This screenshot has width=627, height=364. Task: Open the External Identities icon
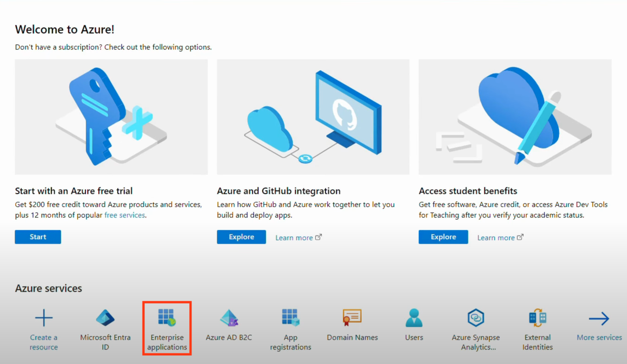(x=537, y=318)
